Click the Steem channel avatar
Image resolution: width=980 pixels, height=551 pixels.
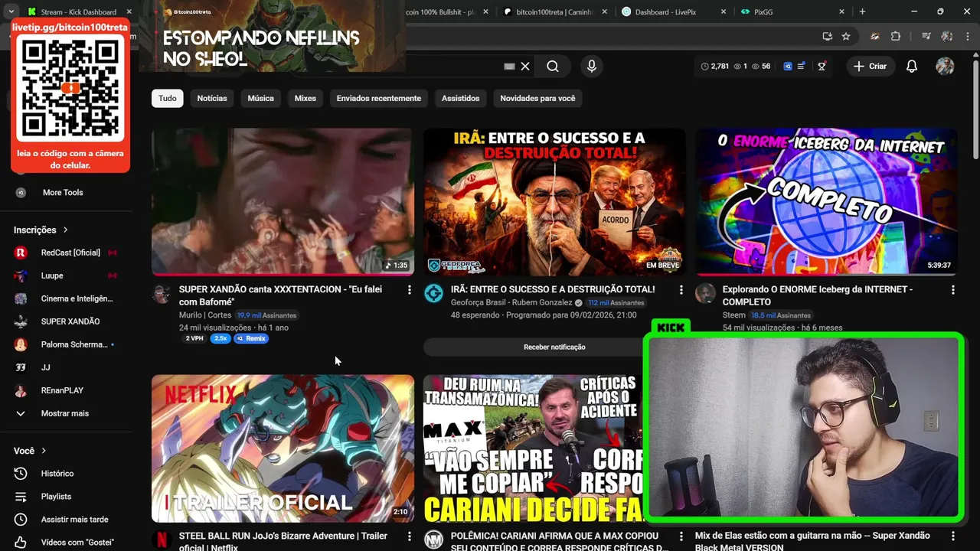click(x=706, y=293)
